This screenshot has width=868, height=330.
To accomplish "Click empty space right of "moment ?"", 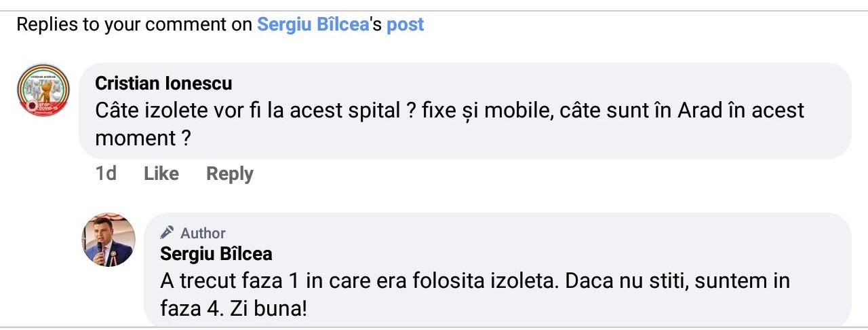I will click(475, 139).
